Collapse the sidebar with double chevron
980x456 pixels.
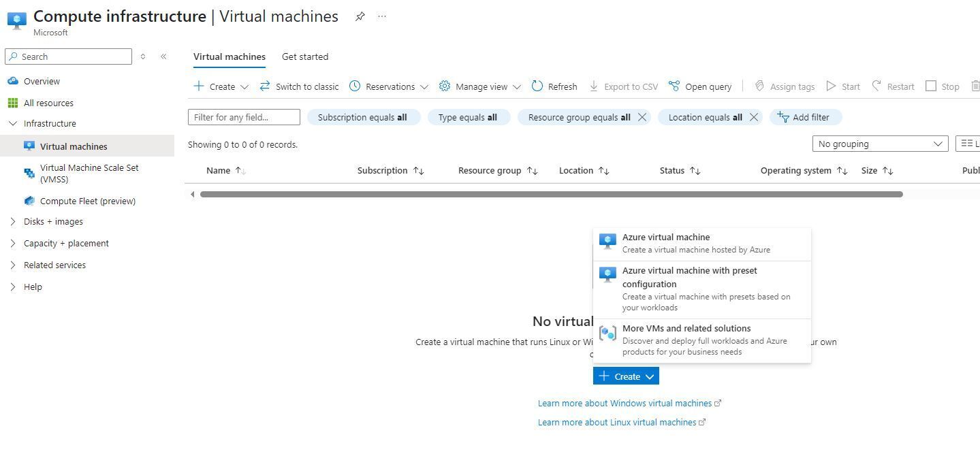(x=163, y=56)
